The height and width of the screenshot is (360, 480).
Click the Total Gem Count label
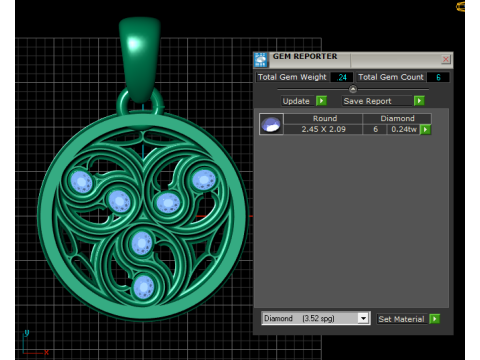pos(391,77)
